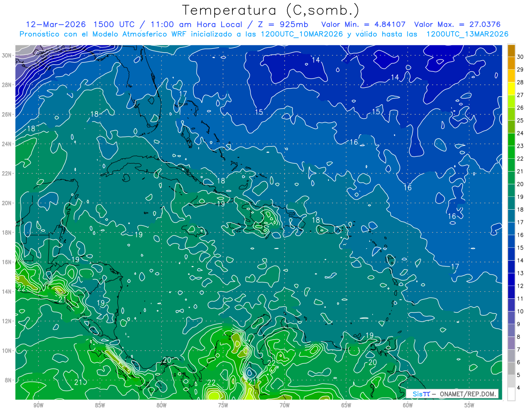Screen dimensions: 532x411
Task: Click the '28N' latitude label
Action: point(7,85)
